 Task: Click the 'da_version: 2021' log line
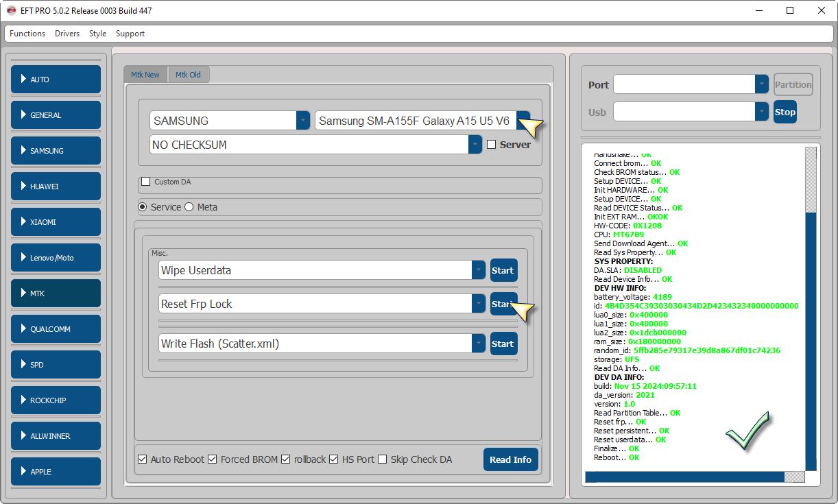point(624,395)
